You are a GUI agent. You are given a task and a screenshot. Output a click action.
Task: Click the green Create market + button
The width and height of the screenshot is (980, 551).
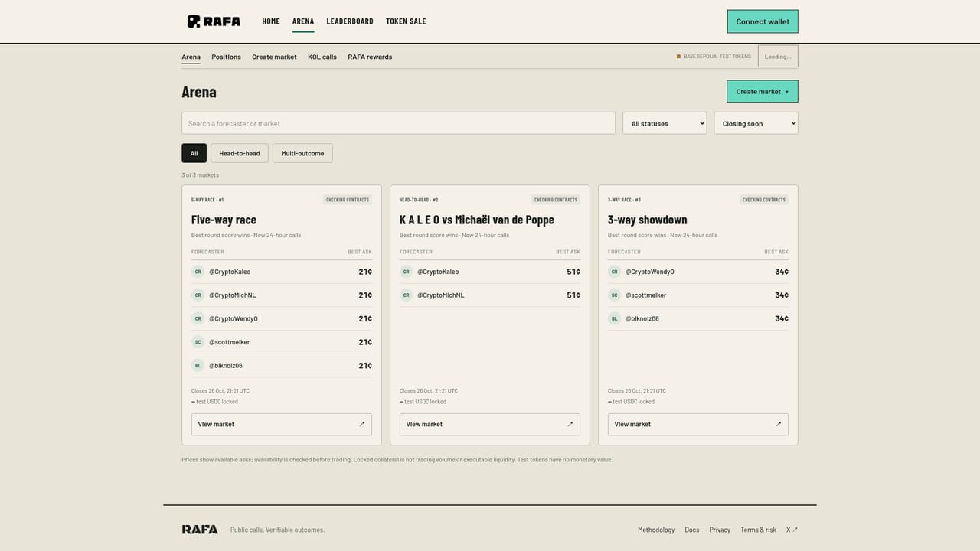pyautogui.click(x=763, y=91)
